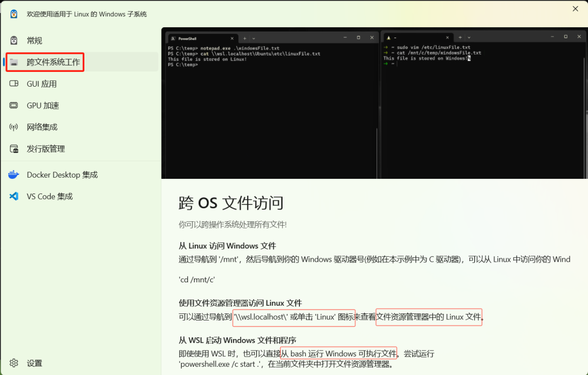588x375 pixels.
Task: Click the heading 从 WSL 启动 Windows 文件和程序
Action: [237, 340]
